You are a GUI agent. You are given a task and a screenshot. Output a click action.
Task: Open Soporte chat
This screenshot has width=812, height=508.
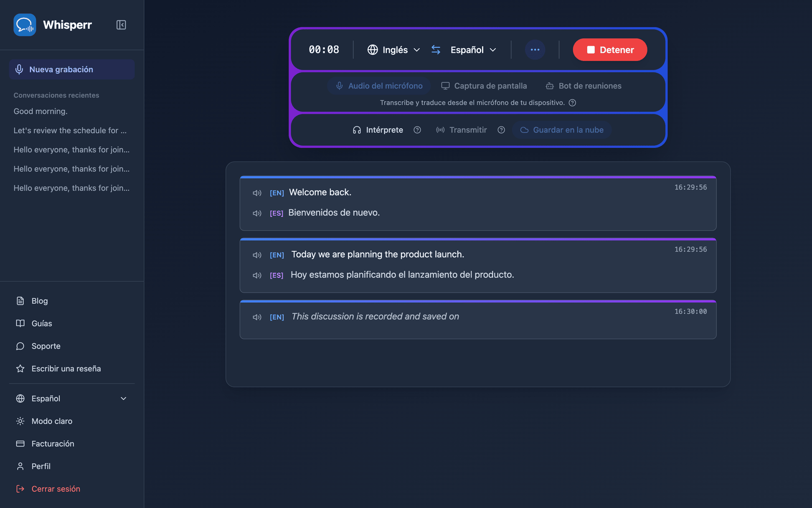pos(46,346)
